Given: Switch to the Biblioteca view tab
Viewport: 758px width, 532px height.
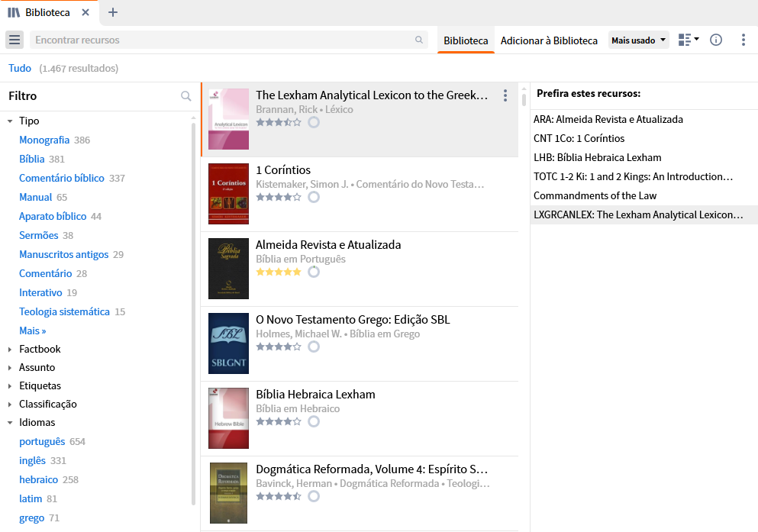Looking at the screenshot, I should coord(466,40).
